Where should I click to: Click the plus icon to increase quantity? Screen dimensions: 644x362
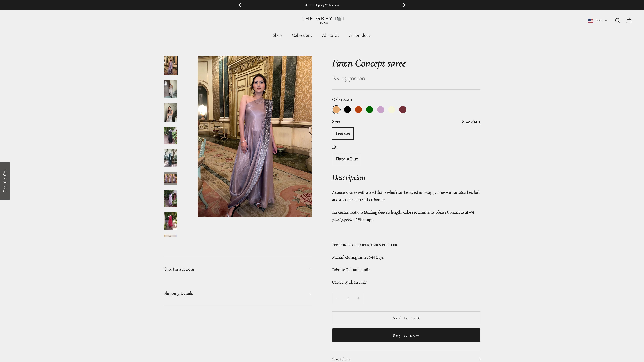click(358, 298)
